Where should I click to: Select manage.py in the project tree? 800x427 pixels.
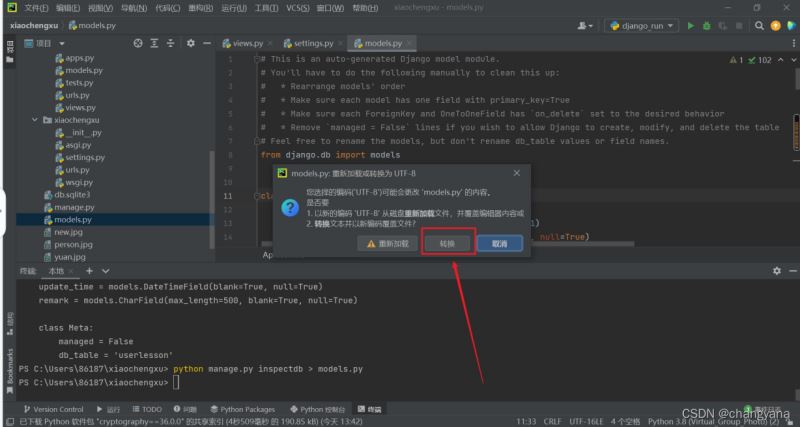[74, 207]
